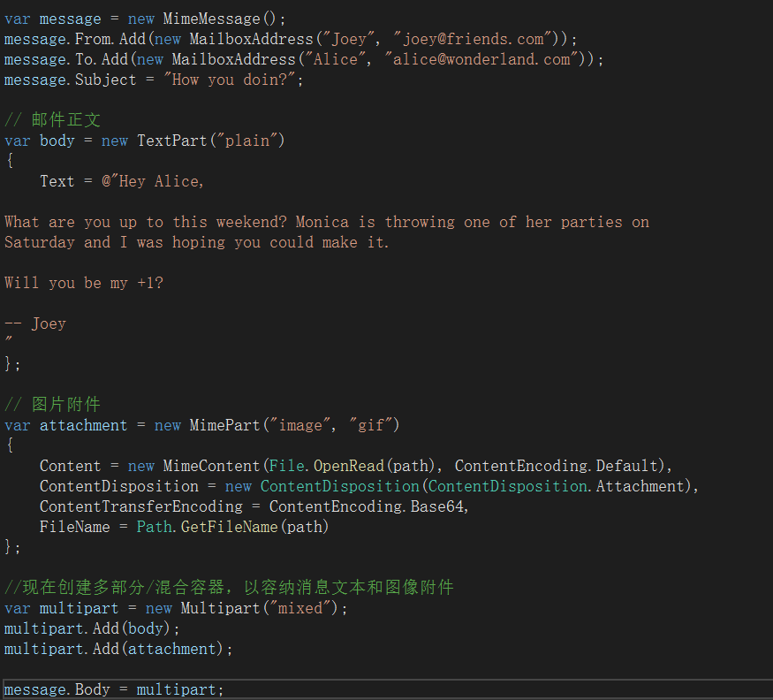Click the "Hey Alice," text
This screenshot has height=700, width=773.
pyautogui.click(x=159, y=181)
